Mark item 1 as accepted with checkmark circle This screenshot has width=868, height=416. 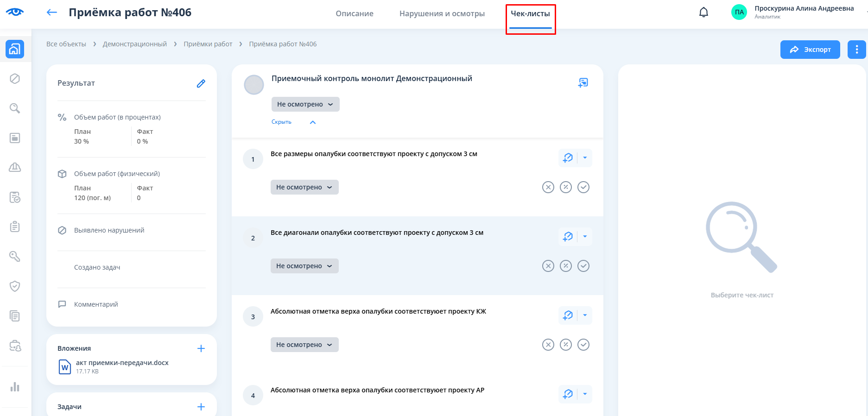pyautogui.click(x=583, y=187)
